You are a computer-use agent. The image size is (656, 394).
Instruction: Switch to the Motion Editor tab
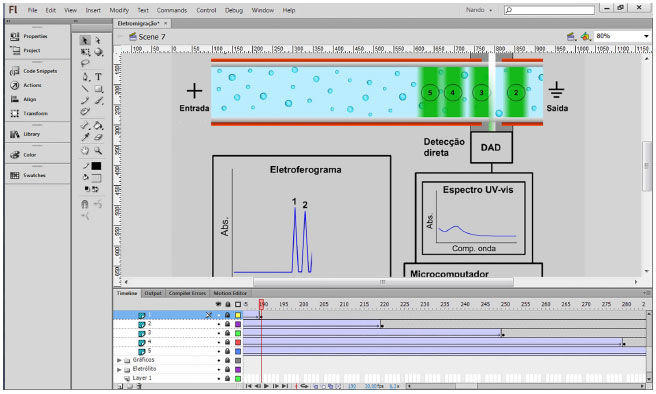[x=230, y=293]
